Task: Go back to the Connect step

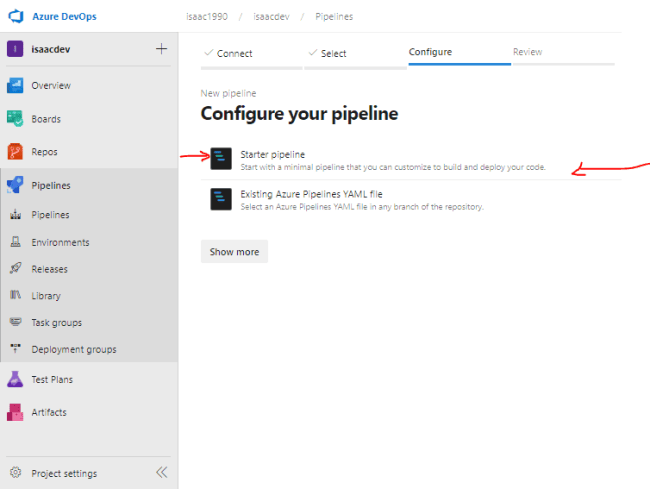Action: tap(234, 53)
